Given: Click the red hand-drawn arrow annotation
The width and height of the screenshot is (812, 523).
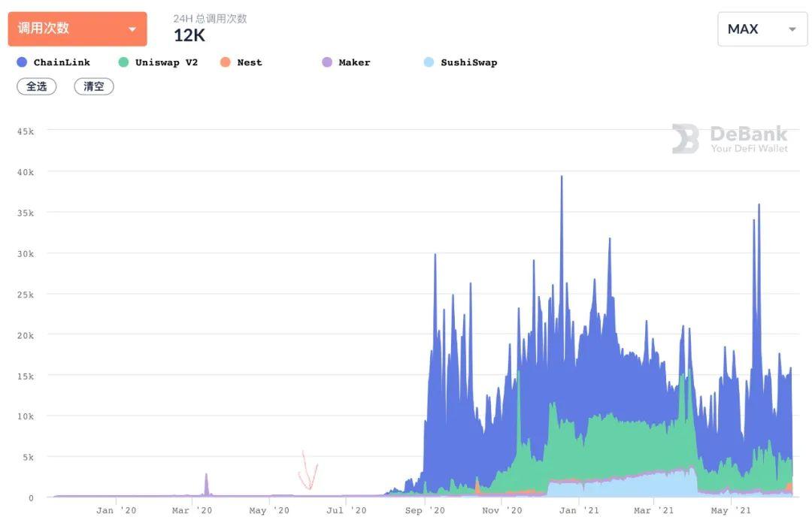Looking at the screenshot, I should point(308,470).
